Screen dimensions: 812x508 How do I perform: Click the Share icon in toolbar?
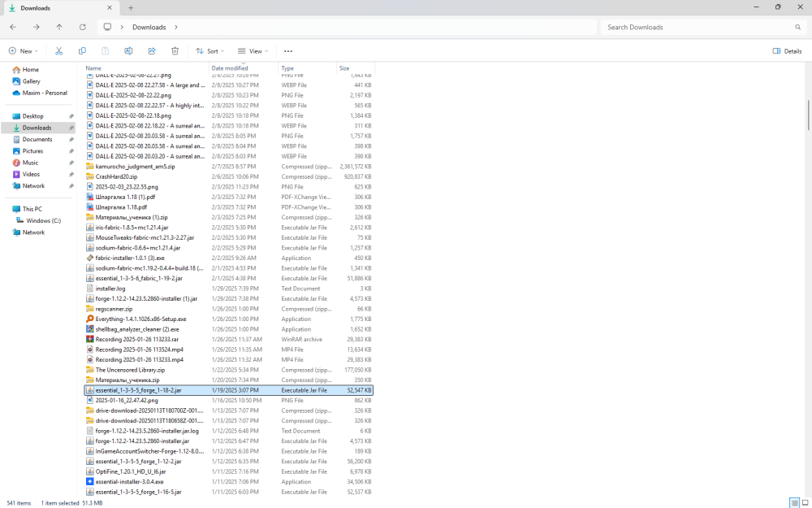click(x=152, y=50)
